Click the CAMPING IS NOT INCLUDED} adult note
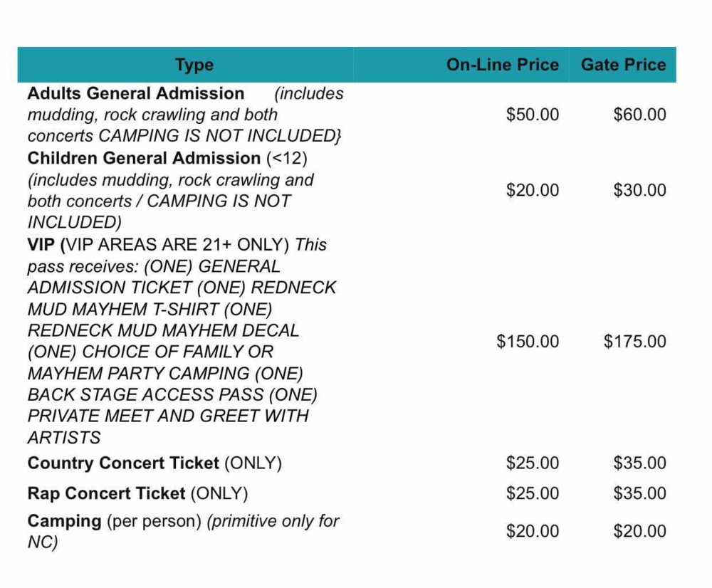 (x=220, y=136)
